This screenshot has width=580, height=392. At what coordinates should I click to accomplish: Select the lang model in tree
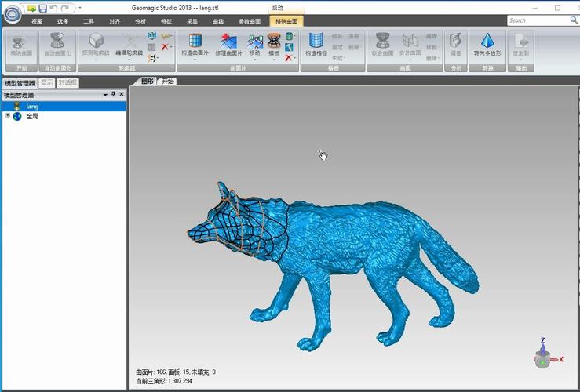click(x=64, y=107)
